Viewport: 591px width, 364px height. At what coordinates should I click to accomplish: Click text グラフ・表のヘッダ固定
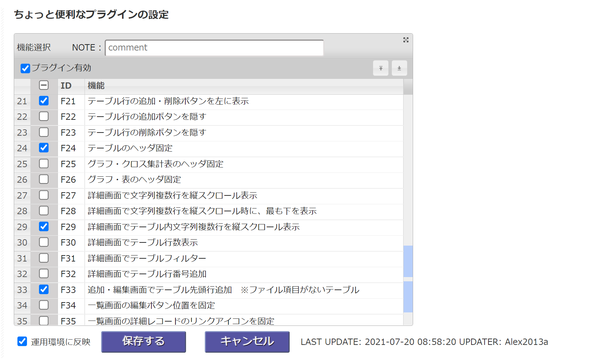point(134,180)
